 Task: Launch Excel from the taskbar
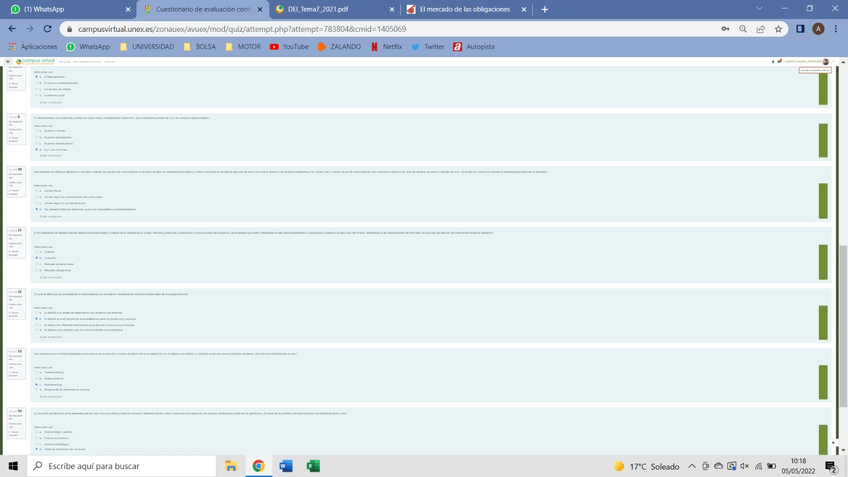coord(313,466)
